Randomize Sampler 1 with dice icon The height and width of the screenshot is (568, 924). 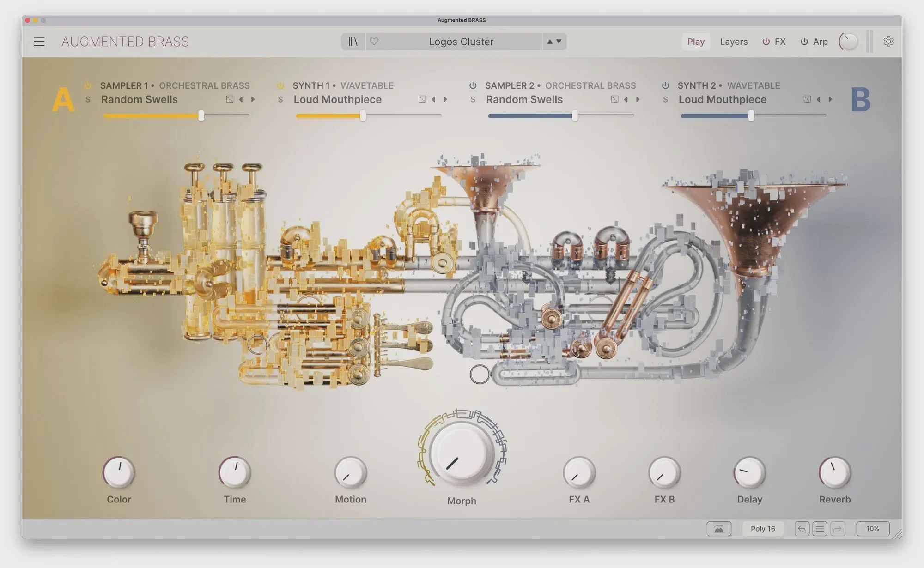coord(230,99)
